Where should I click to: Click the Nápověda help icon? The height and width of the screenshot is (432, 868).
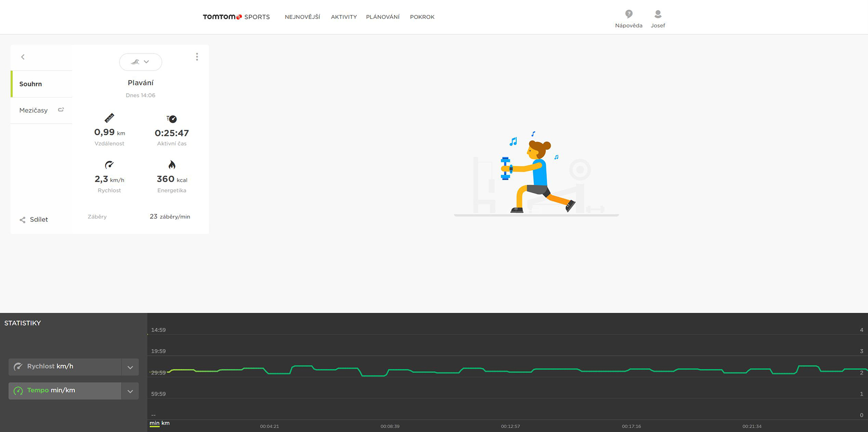tap(628, 14)
